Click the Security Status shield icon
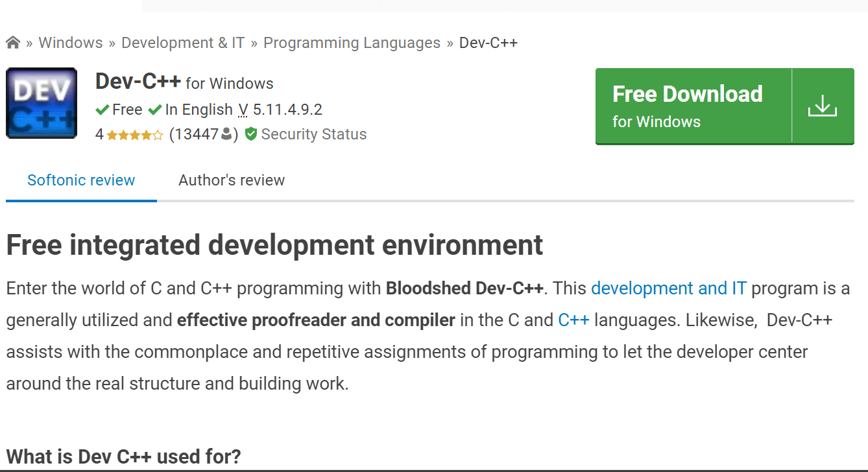The width and height of the screenshot is (868, 472). pyautogui.click(x=250, y=134)
